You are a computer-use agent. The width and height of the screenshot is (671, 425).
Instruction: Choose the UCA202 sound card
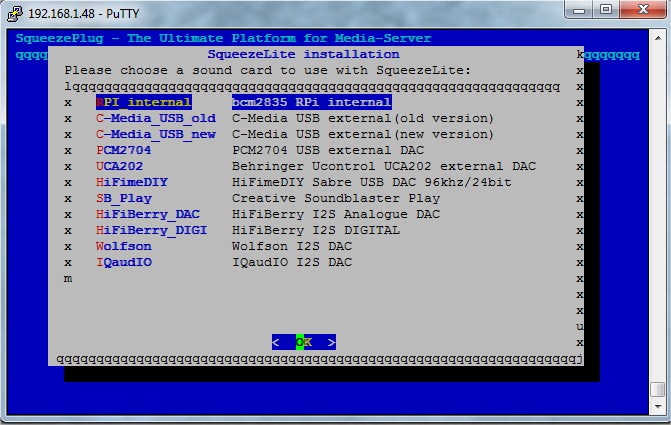(119, 166)
